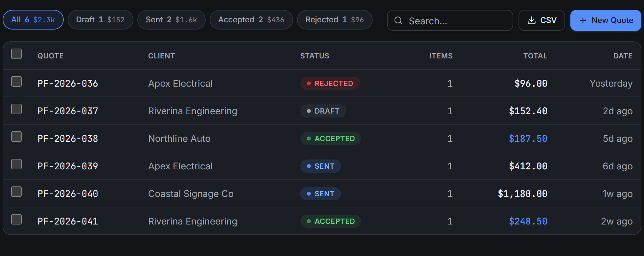Image resolution: width=644 pixels, height=256 pixels.
Task: Open quote PF-2026-038
Action: coord(68,139)
